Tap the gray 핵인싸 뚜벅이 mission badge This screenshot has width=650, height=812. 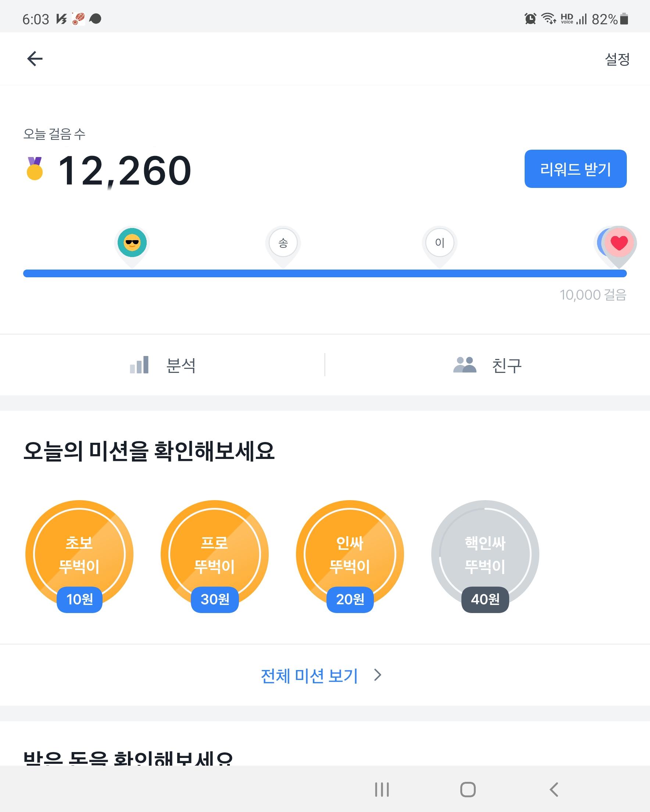485,555
